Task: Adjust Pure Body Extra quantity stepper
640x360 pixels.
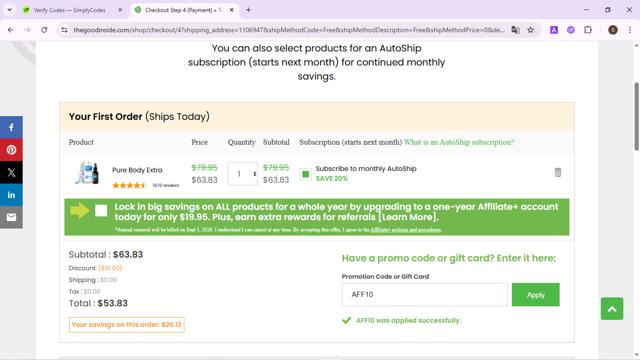Action: (254, 174)
